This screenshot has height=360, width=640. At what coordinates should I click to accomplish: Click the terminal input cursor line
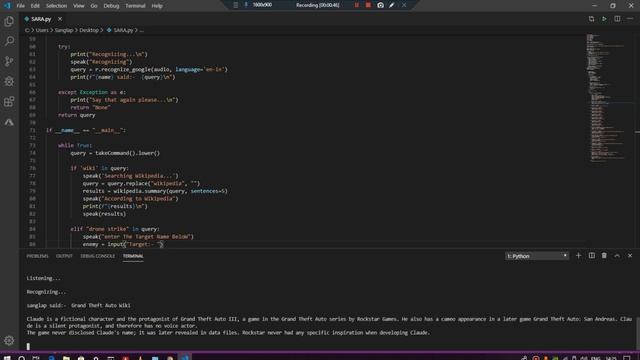28,346
